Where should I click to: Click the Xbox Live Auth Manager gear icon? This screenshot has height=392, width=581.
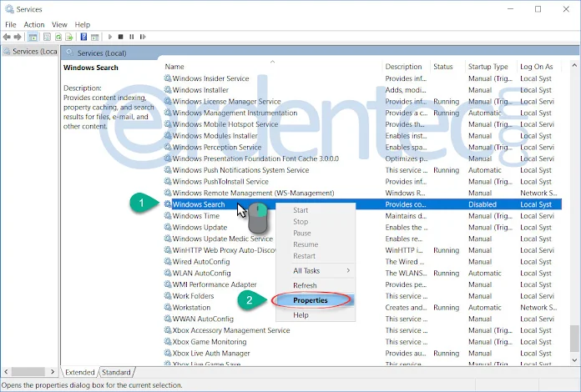168,353
